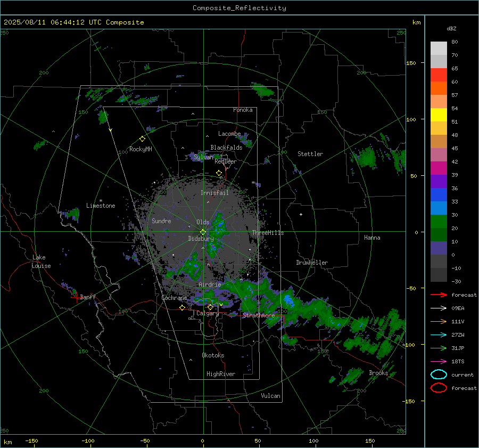Select the white 09EA arrow icon

coord(439,308)
